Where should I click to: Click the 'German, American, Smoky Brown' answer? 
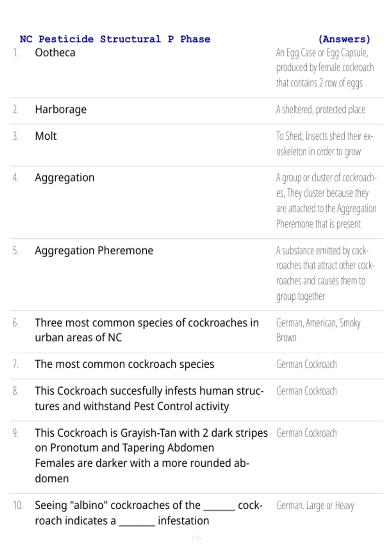pos(318,330)
